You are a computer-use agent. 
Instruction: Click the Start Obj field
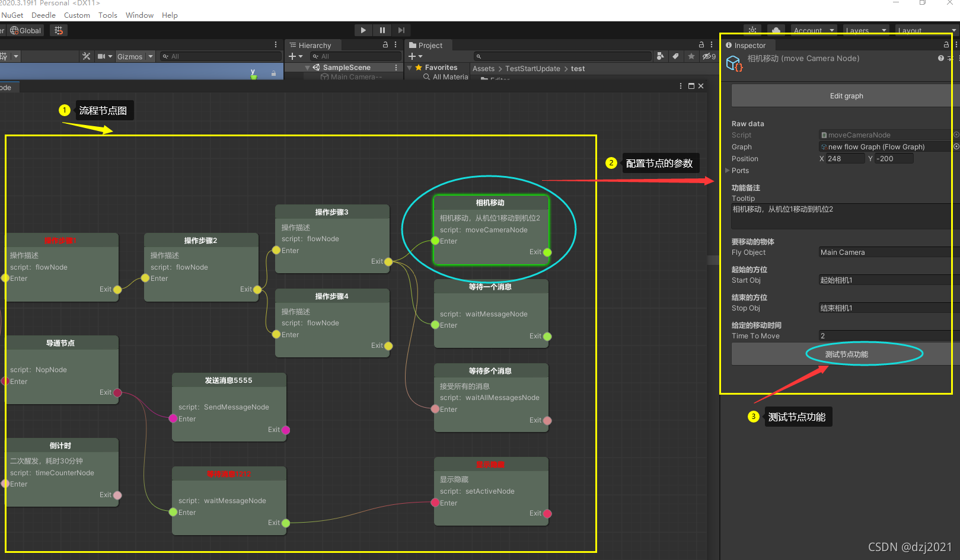889,280
